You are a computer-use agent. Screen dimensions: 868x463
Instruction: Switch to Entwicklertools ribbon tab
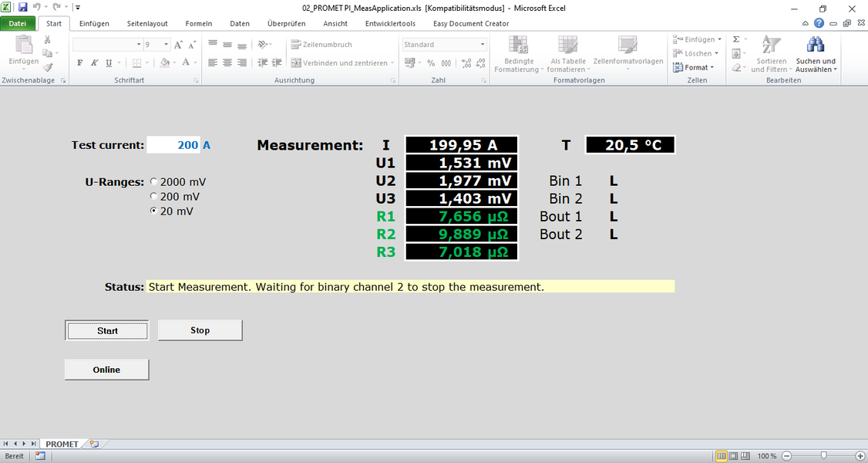click(x=390, y=23)
